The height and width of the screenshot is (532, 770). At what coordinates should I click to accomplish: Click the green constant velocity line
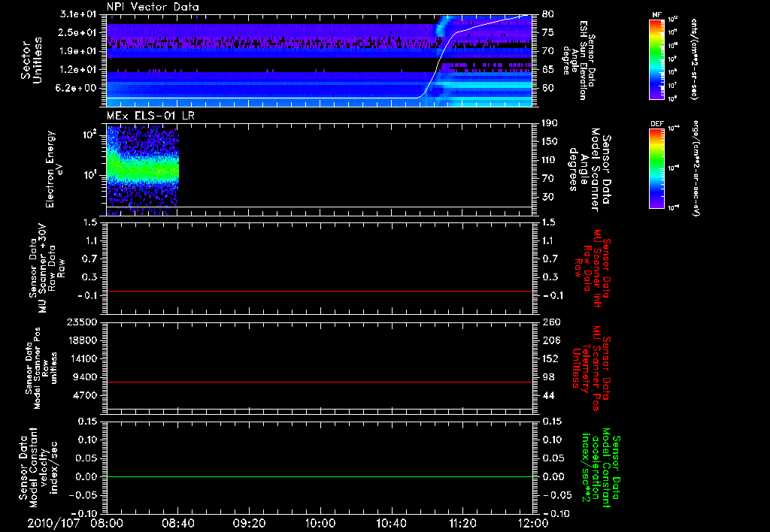coord(319,476)
